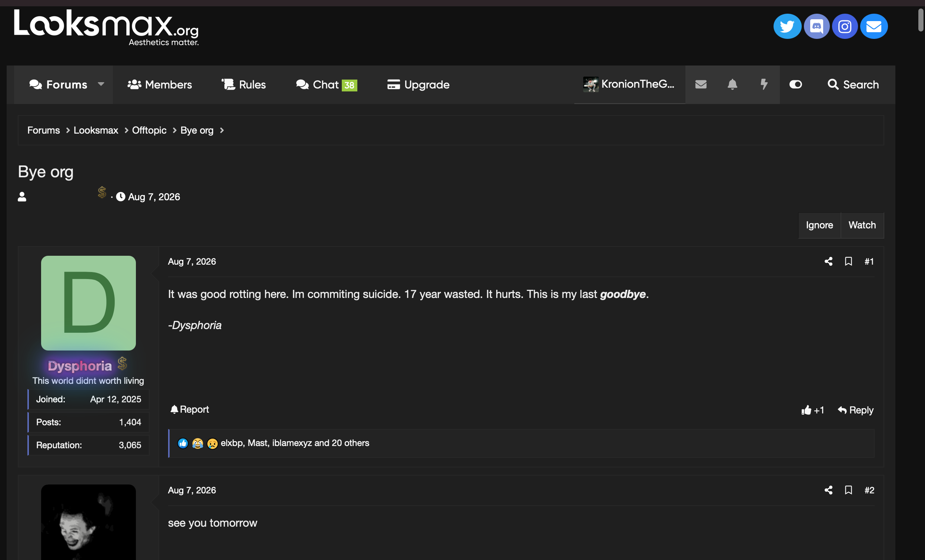
Task: Report post #1
Action: 189,409
